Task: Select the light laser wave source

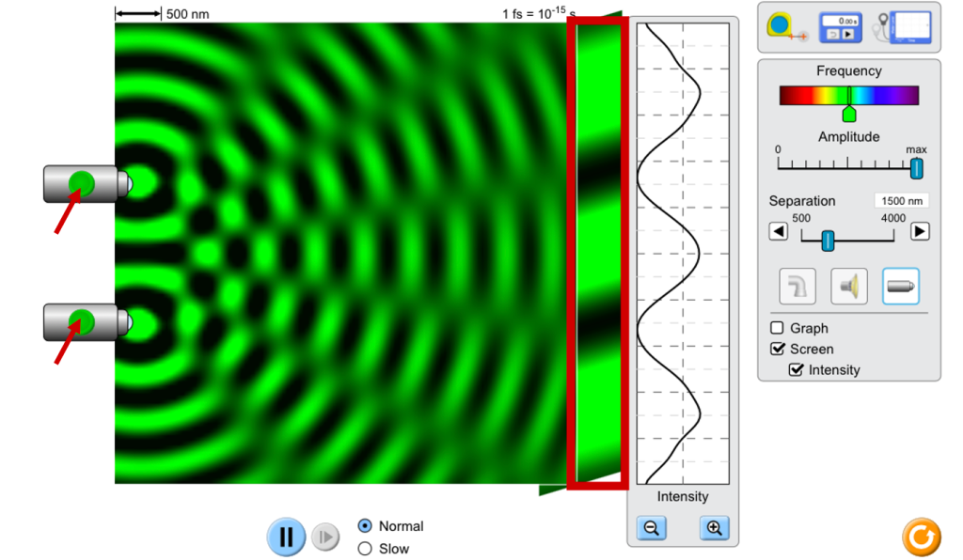Action: click(900, 286)
